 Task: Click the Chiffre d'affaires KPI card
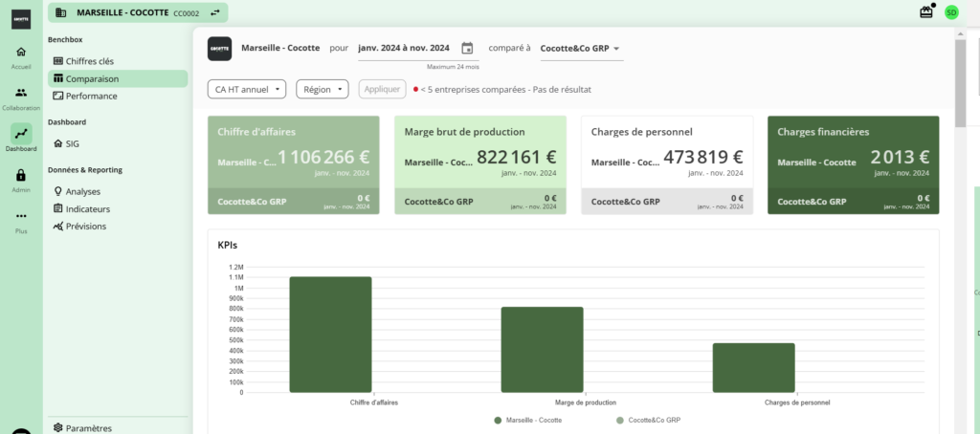coord(293,164)
